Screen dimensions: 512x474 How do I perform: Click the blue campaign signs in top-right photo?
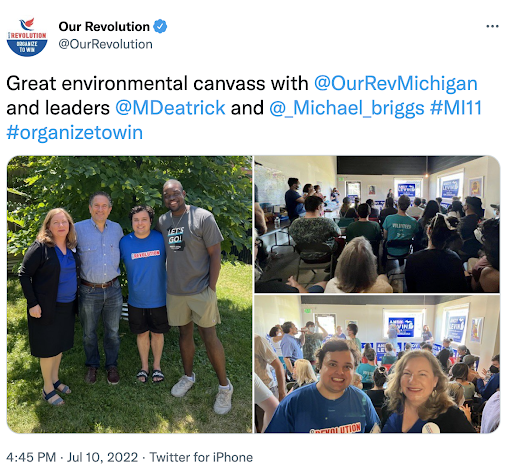coord(451,189)
